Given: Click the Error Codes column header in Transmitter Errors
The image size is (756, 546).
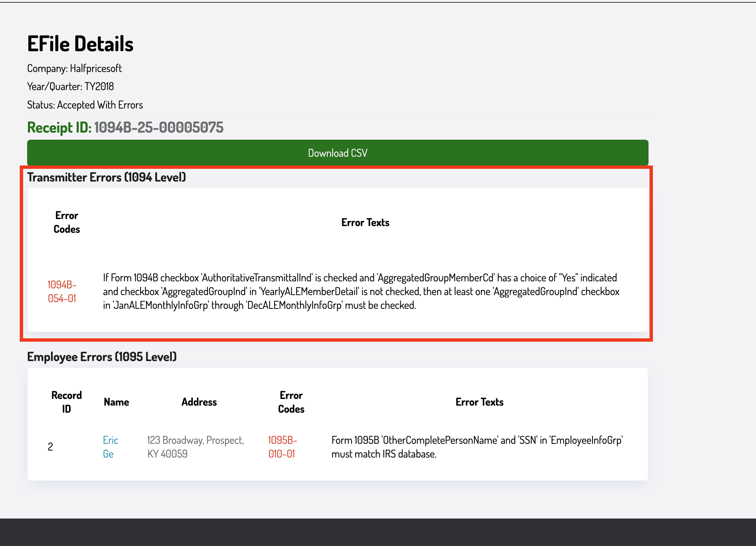Looking at the screenshot, I should [x=66, y=222].
